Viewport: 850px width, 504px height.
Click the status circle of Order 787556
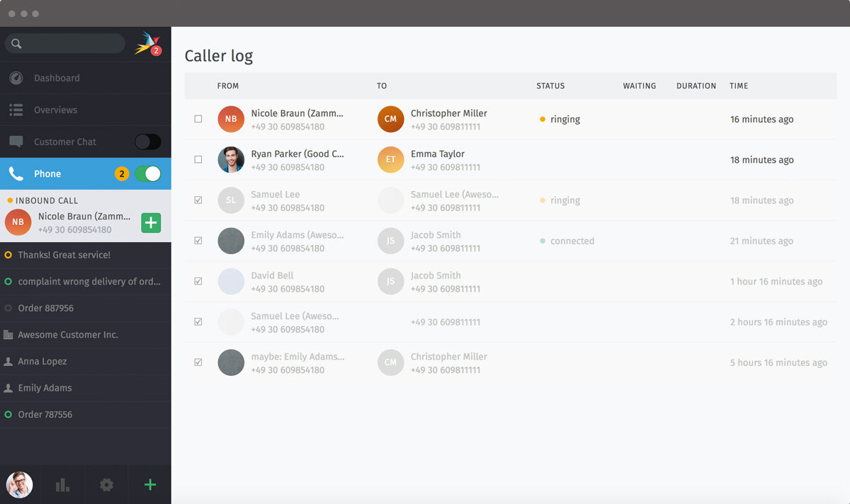tap(8, 414)
